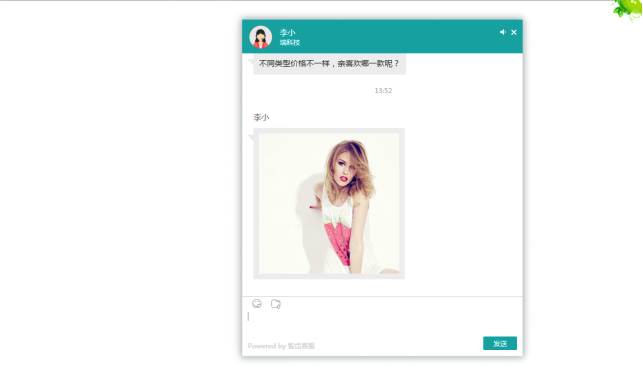Focus the message text input area
This screenshot has height=373, width=643.
pyautogui.click(x=382, y=323)
